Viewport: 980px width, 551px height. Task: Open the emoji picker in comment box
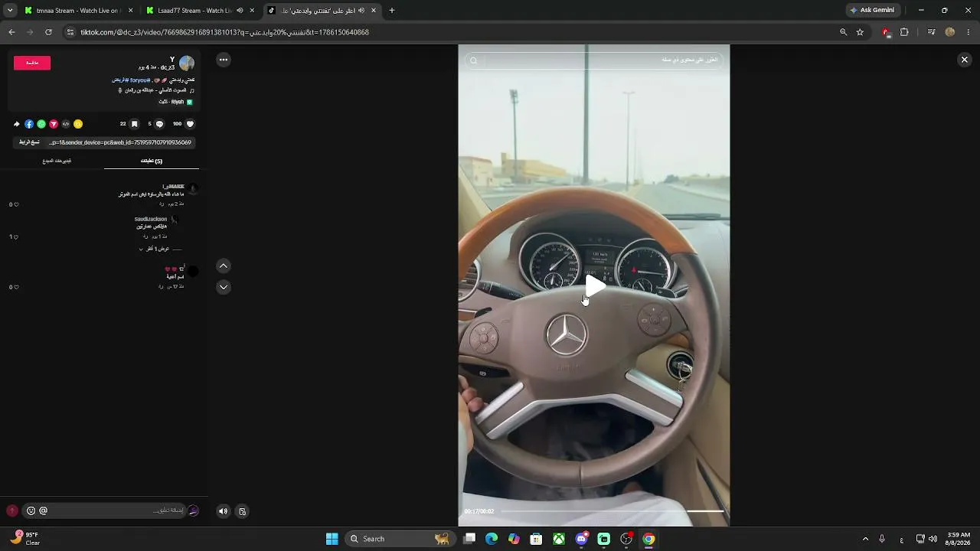[x=31, y=510]
